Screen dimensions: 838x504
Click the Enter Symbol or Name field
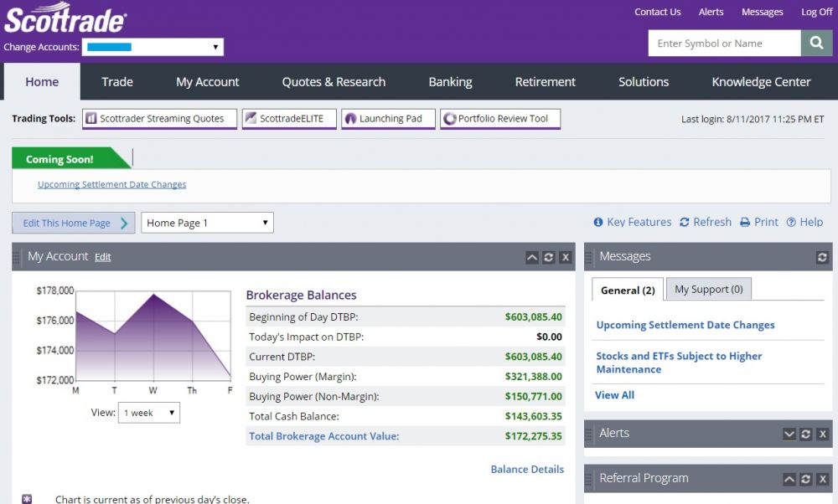coord(724,44)
